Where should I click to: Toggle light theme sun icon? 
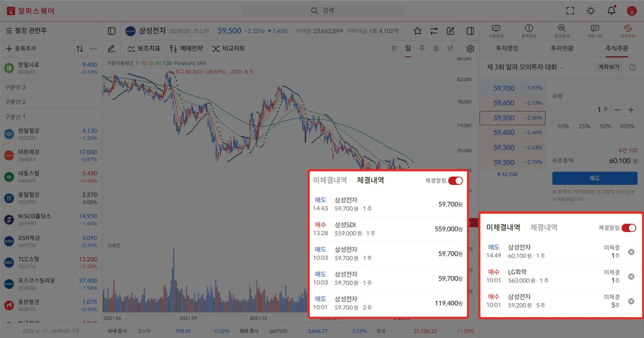pos(591,11)
